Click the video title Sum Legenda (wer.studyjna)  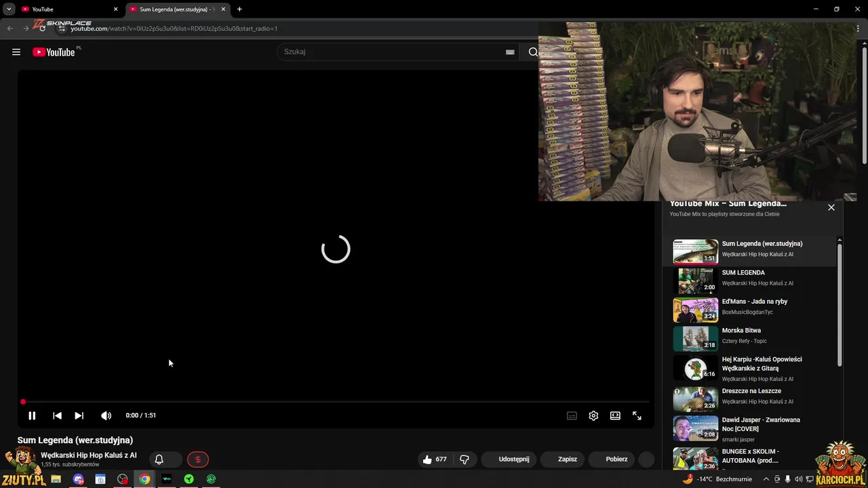[x=75, y=441]
